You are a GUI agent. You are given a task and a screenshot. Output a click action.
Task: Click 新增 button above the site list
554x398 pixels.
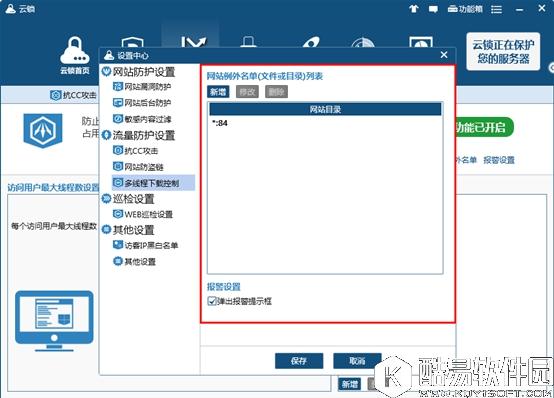218,92
